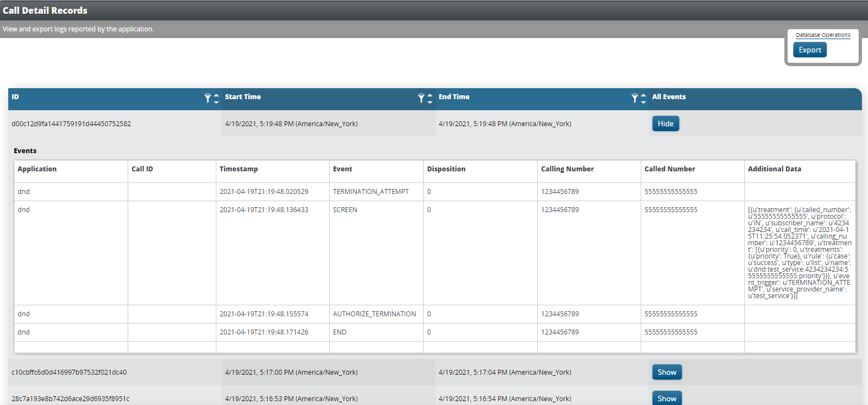Viewport: 868px width, 405px height.
Task: Open the filter for the End Time column
Action: pos(635,98)
